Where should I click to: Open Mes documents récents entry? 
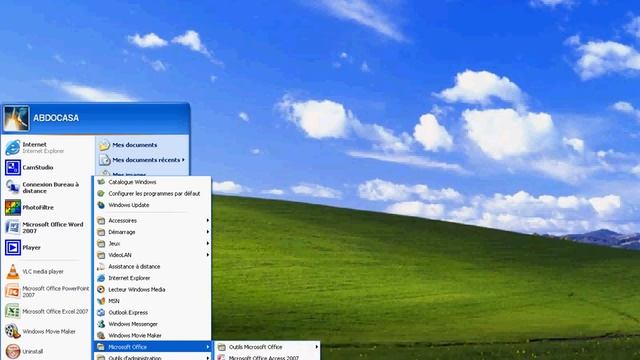(x=142, y=160)
